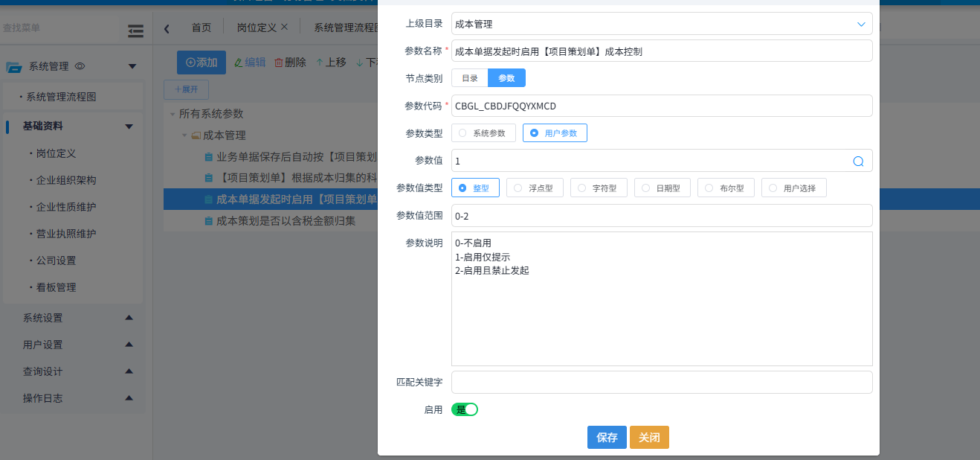Click the 关闭 (Close) button
Screen dimensions: 980x460
[x=648, y=437]
